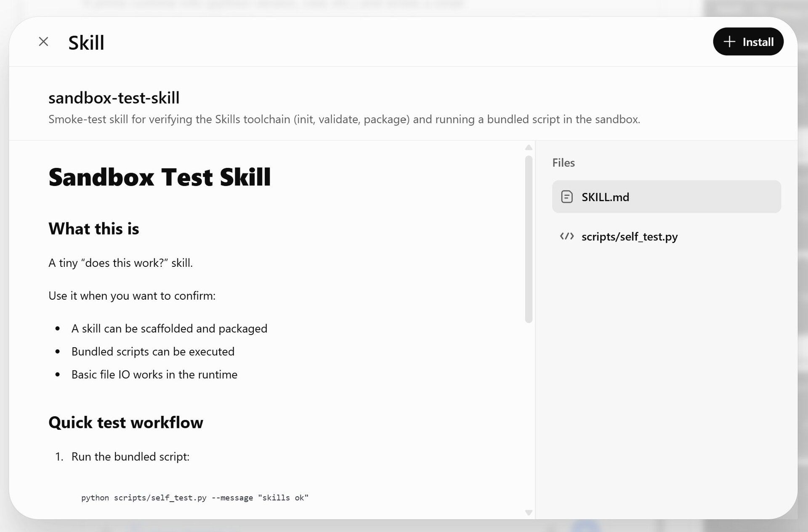
Task: Click the SKILL.md document icon
Action: (x=567, y=197)
